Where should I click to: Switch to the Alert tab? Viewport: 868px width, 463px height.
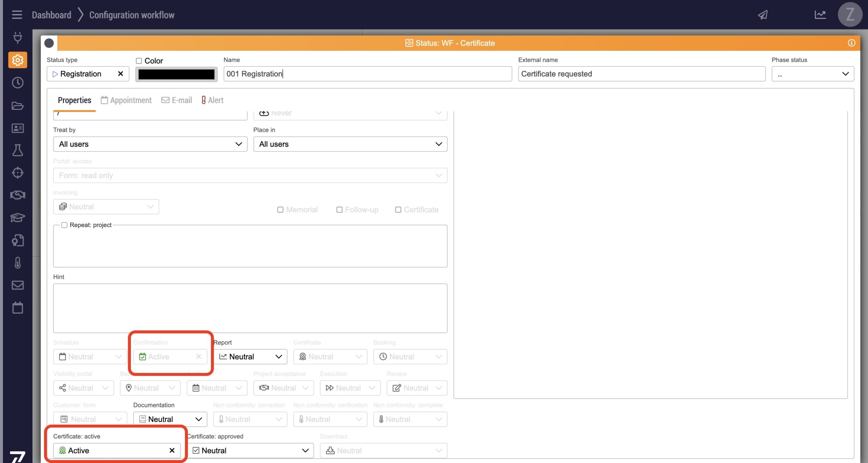tap(213, 100)
